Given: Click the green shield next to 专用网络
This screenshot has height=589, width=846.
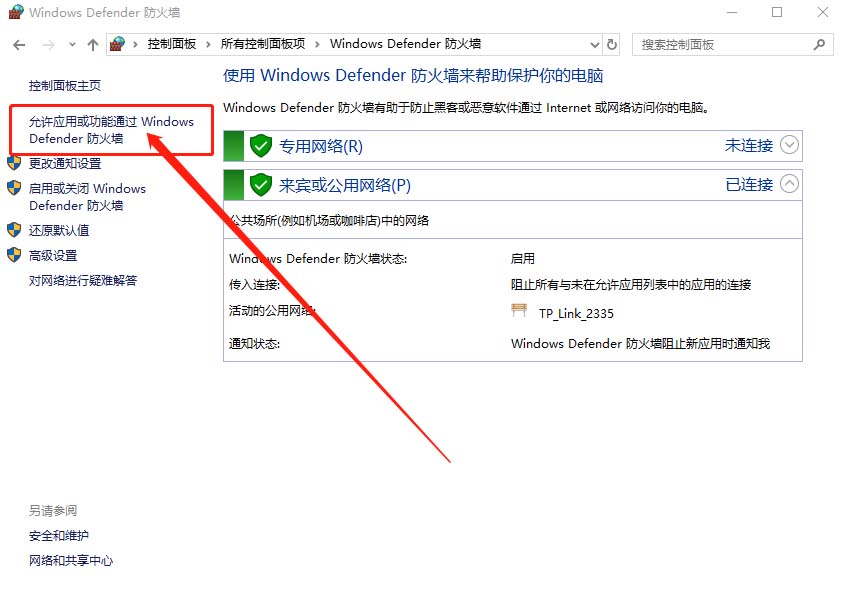Looking at the screenshot, I should click(261, 146).
